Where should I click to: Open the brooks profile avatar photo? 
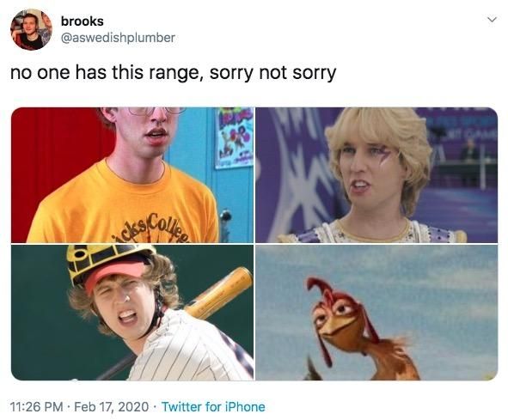coord(31,29)
